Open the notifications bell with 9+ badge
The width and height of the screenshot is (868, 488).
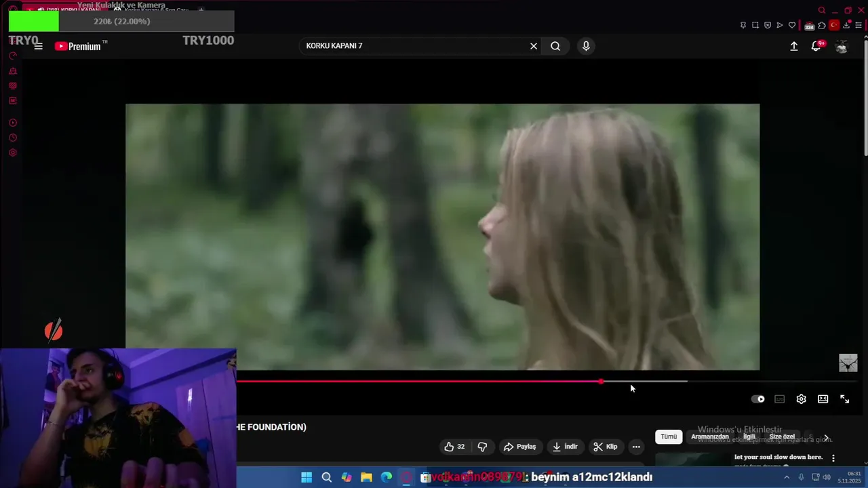click(x=817, y=46)
